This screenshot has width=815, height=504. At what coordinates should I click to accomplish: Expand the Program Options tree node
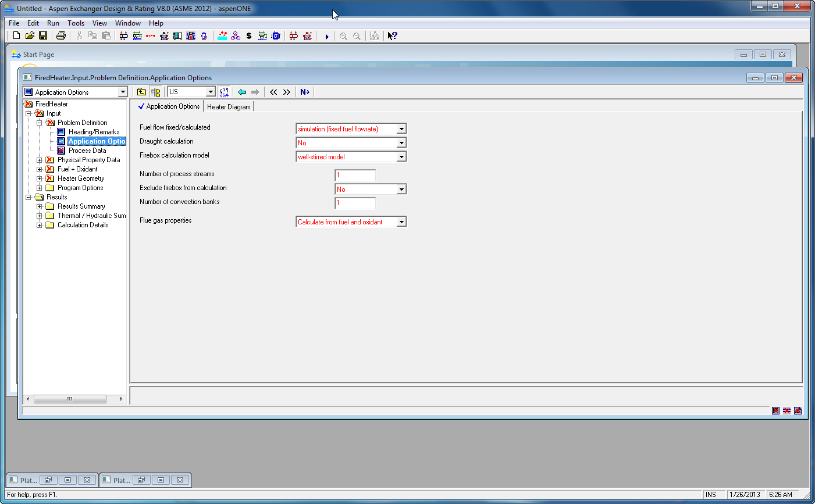(x=40, y=188)
